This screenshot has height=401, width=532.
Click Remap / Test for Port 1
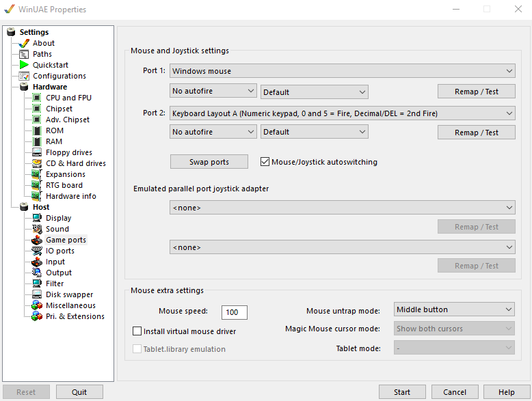[477, 92]
